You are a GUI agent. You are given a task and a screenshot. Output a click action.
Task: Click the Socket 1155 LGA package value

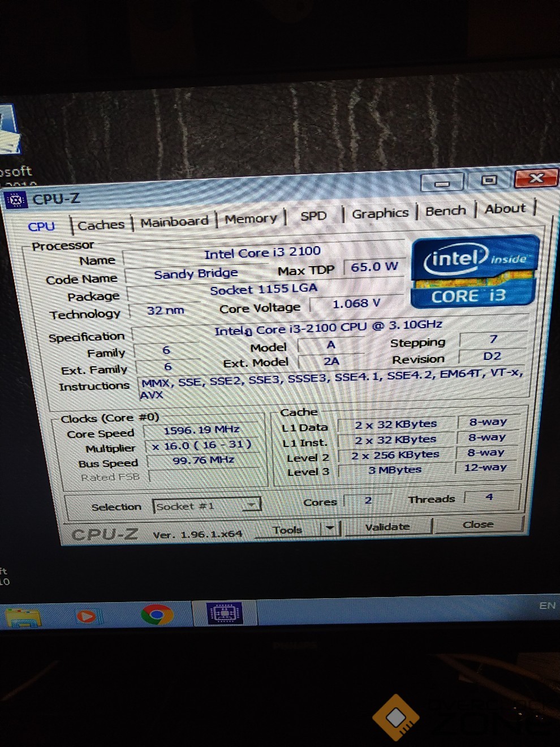[x=264, y=290]
